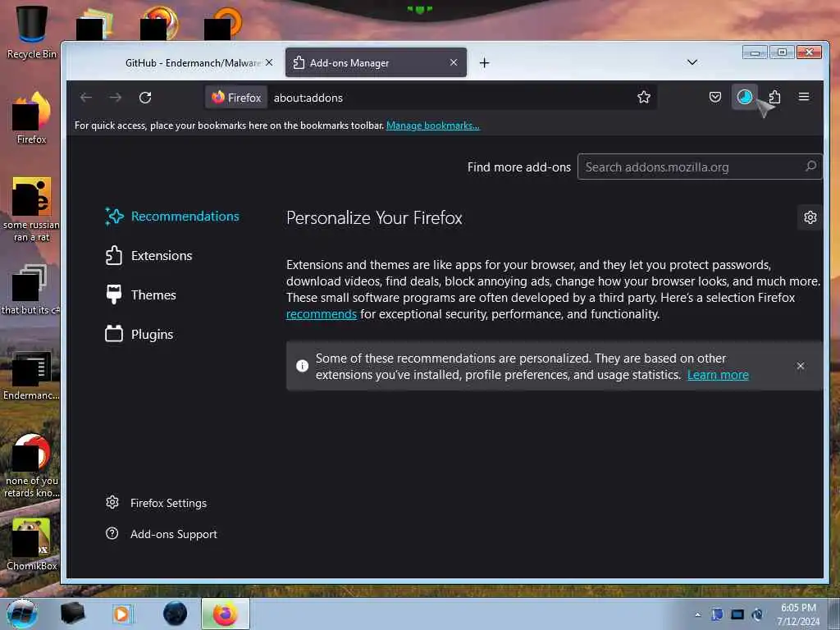Dismiss the personalized recommendations notice
The image size is (840, 630).
801,366
